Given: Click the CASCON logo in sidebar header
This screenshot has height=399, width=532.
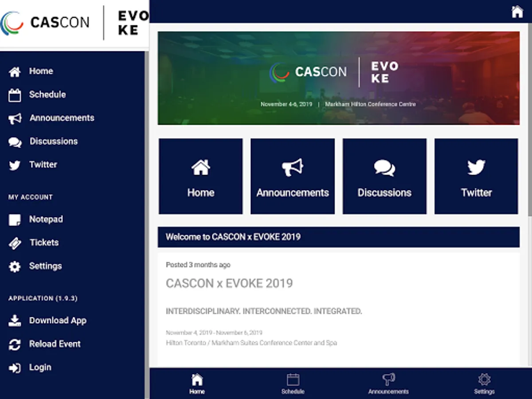Looking at the screenshot, I should click(x=44, y=23).
